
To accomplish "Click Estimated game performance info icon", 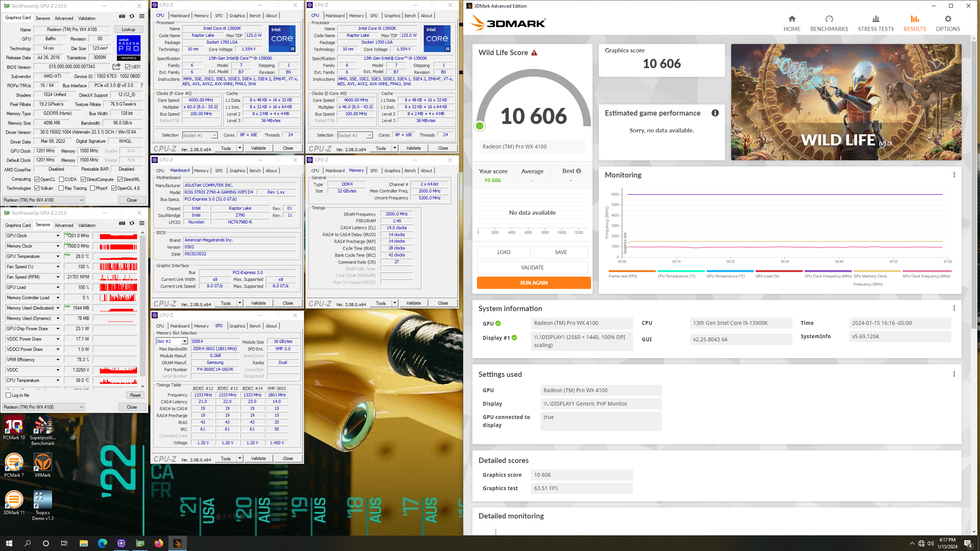I will (715, 113).
